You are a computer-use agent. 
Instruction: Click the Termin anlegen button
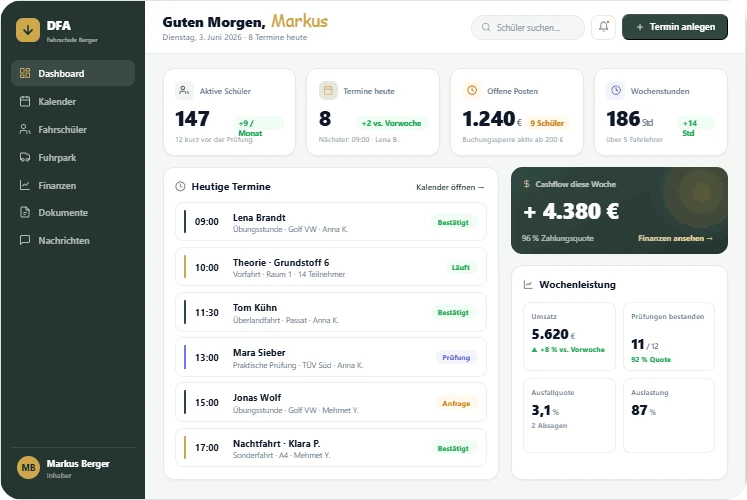(675, 27)
